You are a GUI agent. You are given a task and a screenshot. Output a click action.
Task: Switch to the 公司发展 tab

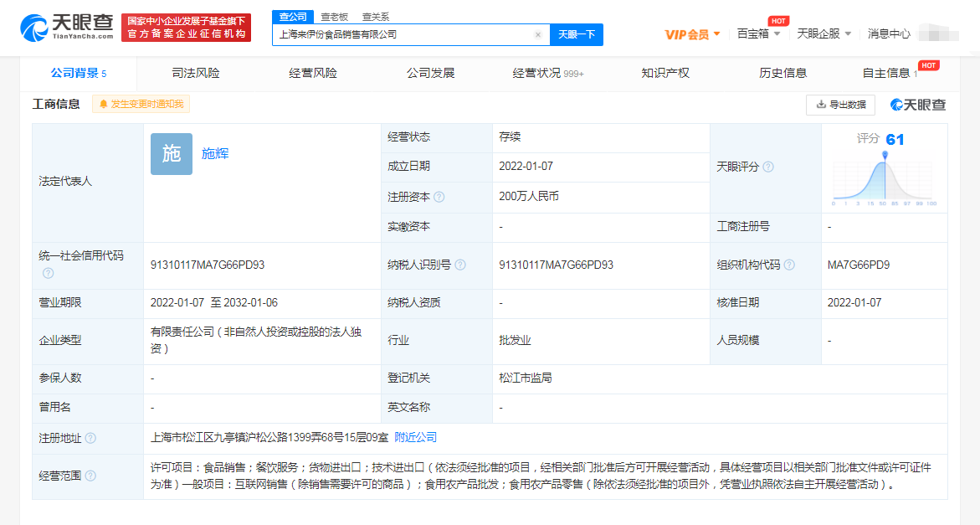point(431,74)
